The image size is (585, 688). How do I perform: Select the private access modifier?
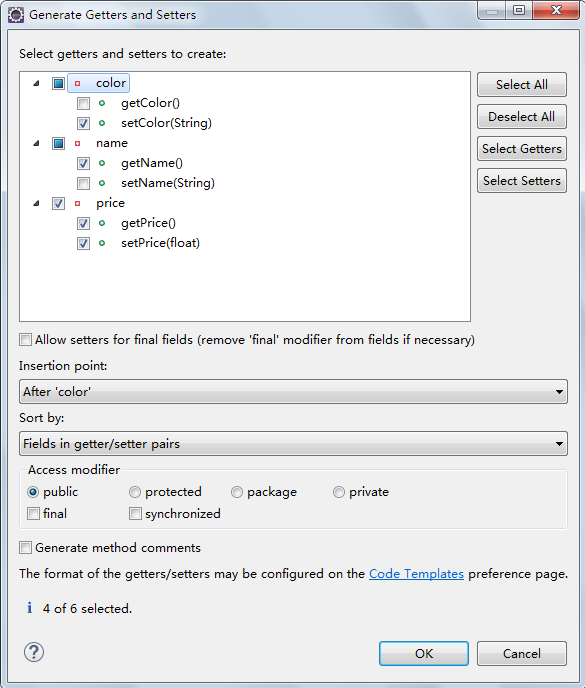[x=338, y=492]
